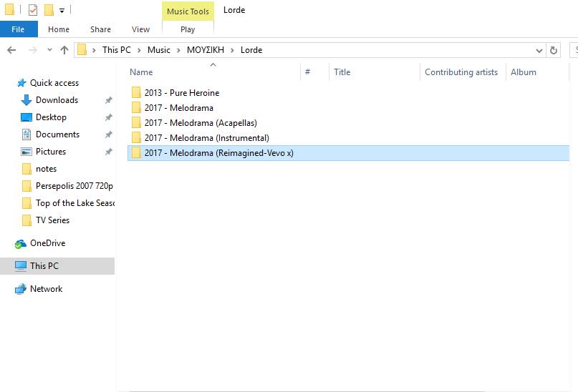Sort by the Name column header
This screenshot has width=578, height=392.
(x=214, y=72)
